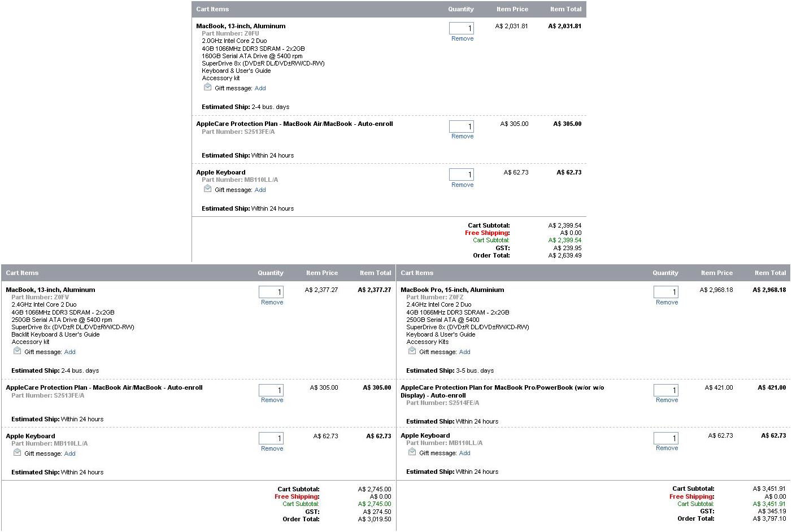Image resolution: width=792 pixels, height=532 pixels.
Task: Click 'Part Number: Z0FU' text
Action: [x=230, y=33]
